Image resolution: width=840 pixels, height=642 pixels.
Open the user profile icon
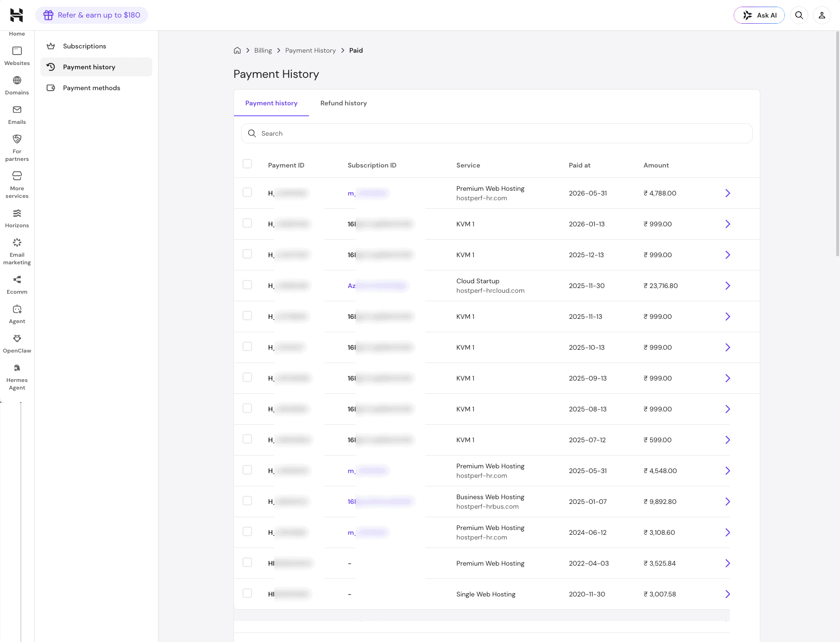[822, 15]
